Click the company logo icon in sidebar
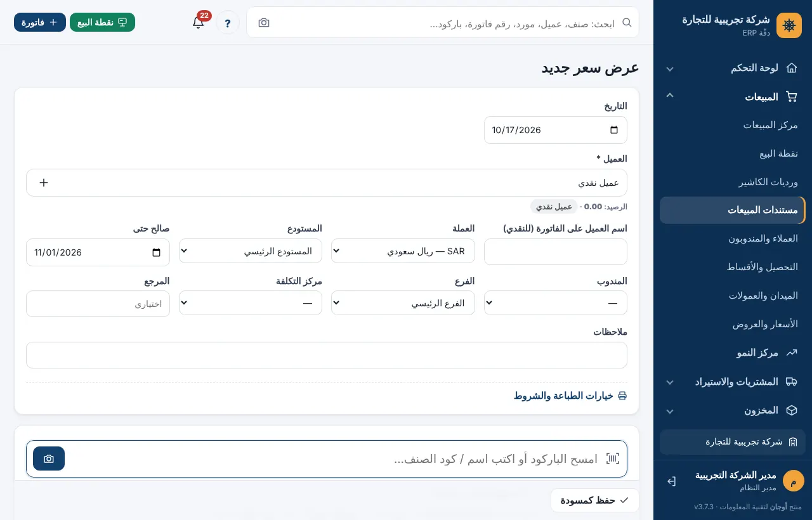Viewport: 812px width, 520px height. pos(789,25)
